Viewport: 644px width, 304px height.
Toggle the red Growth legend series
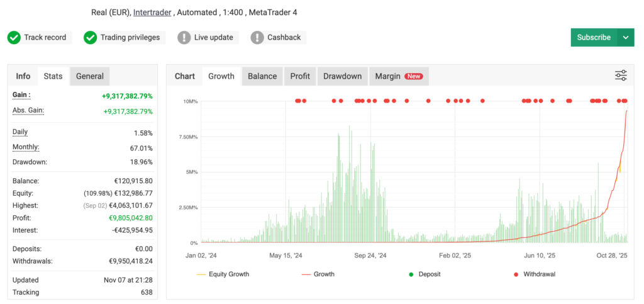click(x=318, y=274)
